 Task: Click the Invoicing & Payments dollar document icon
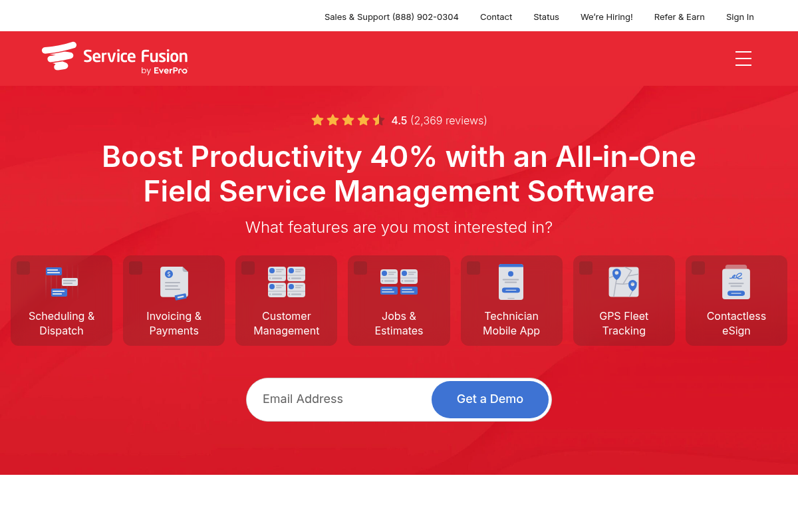[174, 282]
